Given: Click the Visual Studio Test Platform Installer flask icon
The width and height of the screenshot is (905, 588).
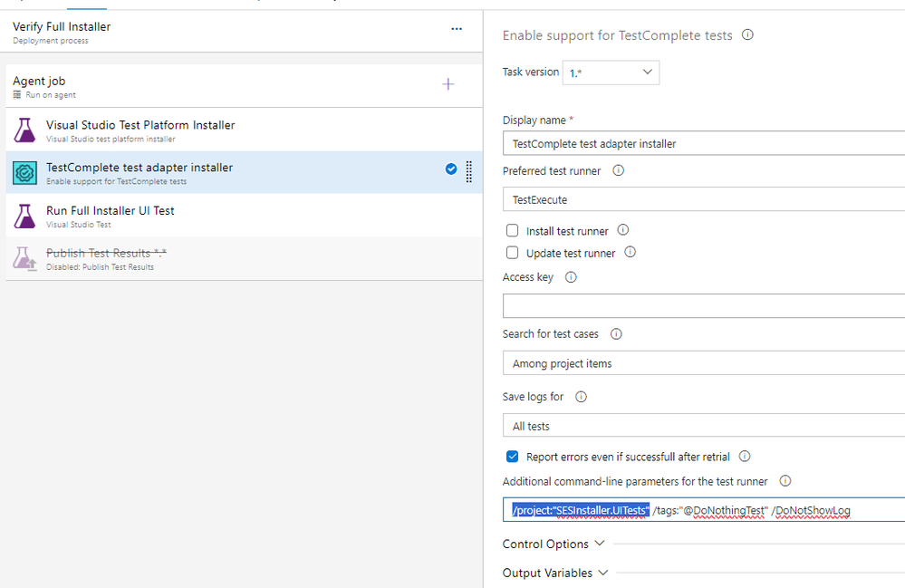Looking at the screenshot, I should pos(24,130).
